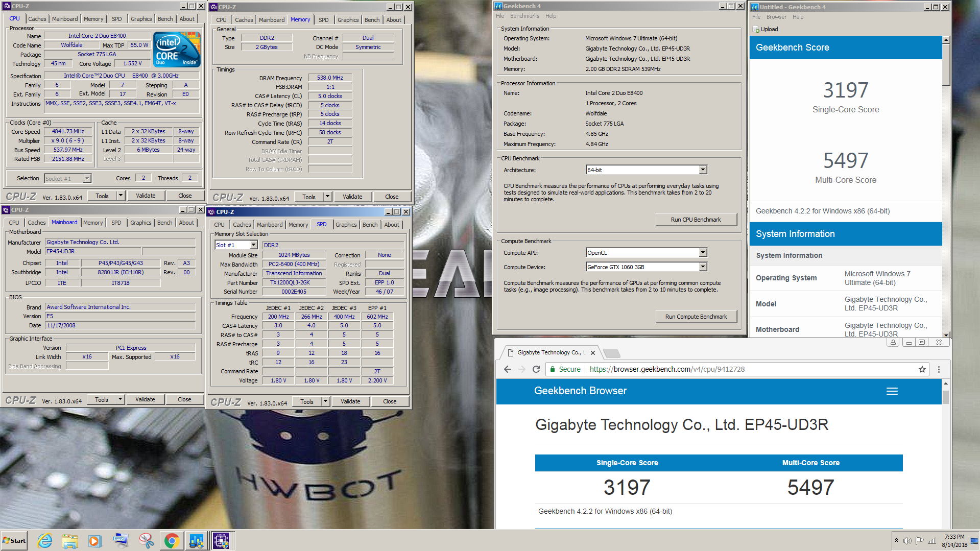The height and width of the screenshot is (551, 980).
Task: Expand the Compute Device GeForce GTX dropdown
Action: tap(703, 267)
